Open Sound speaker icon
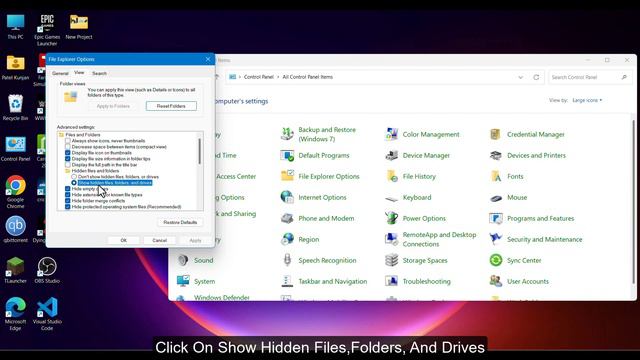The width and height of the screenshot is (640, 360). pos(183,260)
